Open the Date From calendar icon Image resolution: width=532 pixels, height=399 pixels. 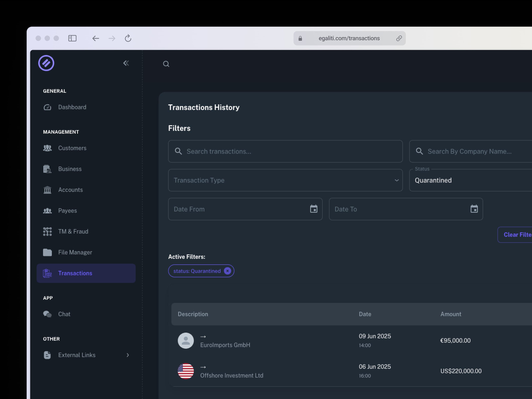[314, 209]
